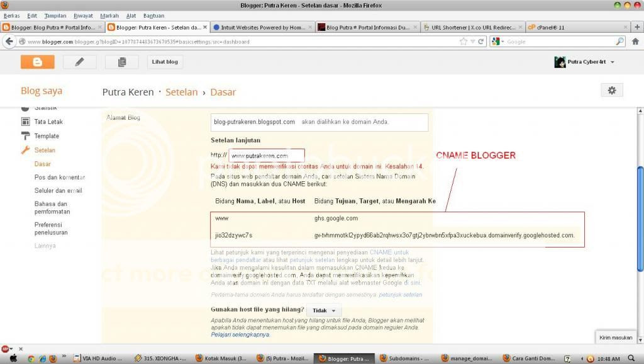This screenshot has width=644, height=364.
Task: Click the Firefox launcher icon in taskbar
Action: coord(53,359)
